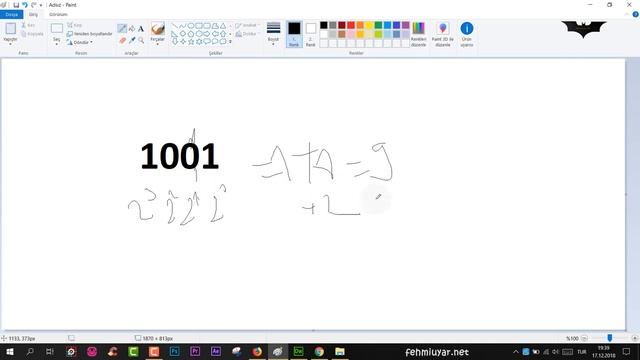Select the oval shape in the shapes gallery

pos(191,26)
